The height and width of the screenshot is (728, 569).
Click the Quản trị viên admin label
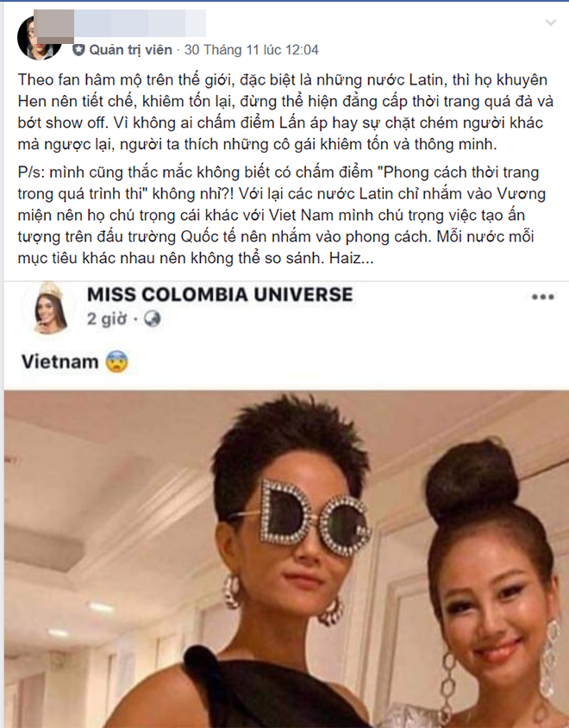click(x=130, y=50)
